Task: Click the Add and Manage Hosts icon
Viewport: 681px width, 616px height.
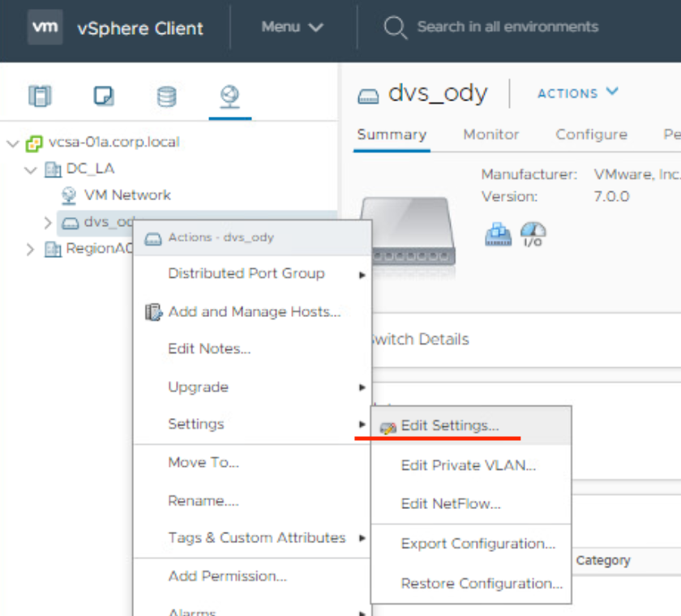Action: pyautogui.click(x=153, y=312)
